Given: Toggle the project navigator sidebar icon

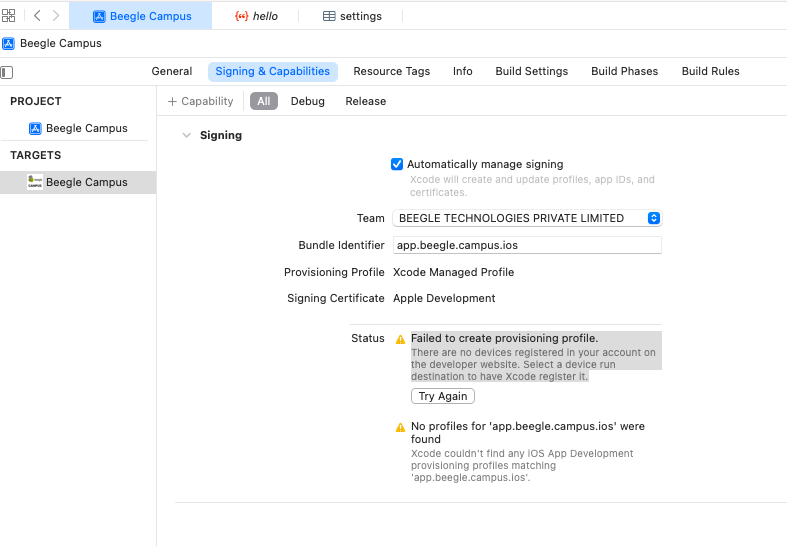Looking at the screenshot, I should click(x=7, y=72).
